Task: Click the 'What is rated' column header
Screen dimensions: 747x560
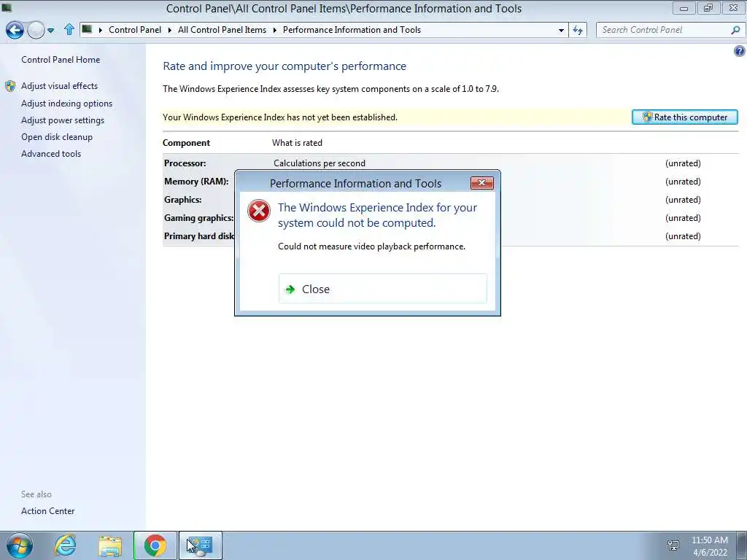Action: pos(297,143)
